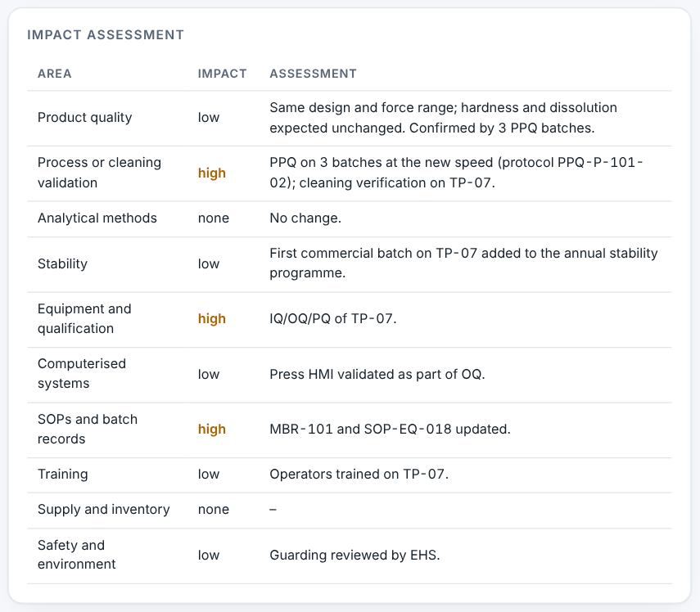Click low impact for Computerised systems
The image size is (700, 612).
click(209, 374)
